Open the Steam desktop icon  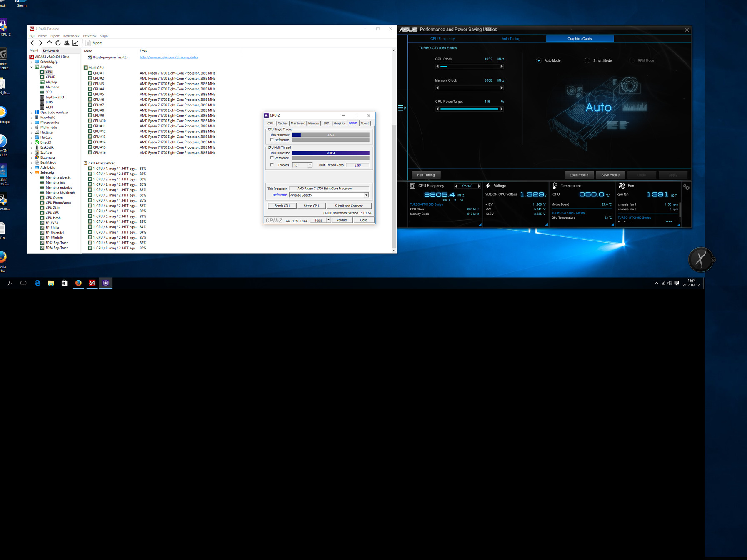tap(22, 4)
